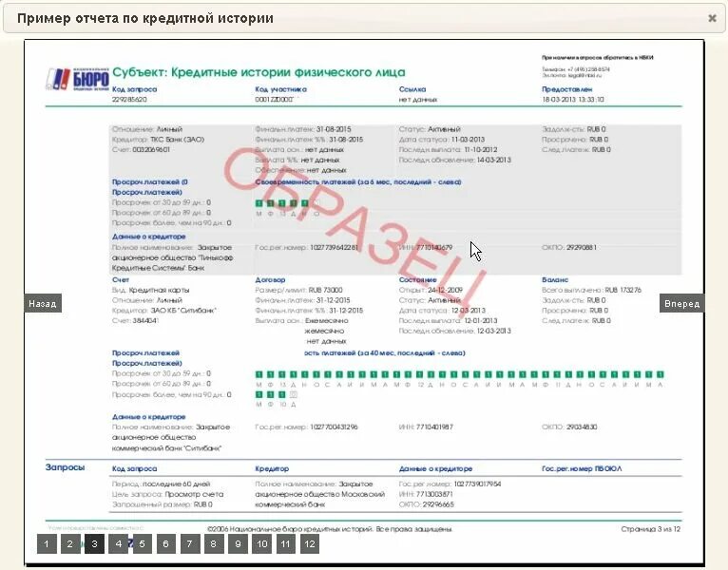Go back with the Назад button
728x570 pixels.
click(43, 304)
